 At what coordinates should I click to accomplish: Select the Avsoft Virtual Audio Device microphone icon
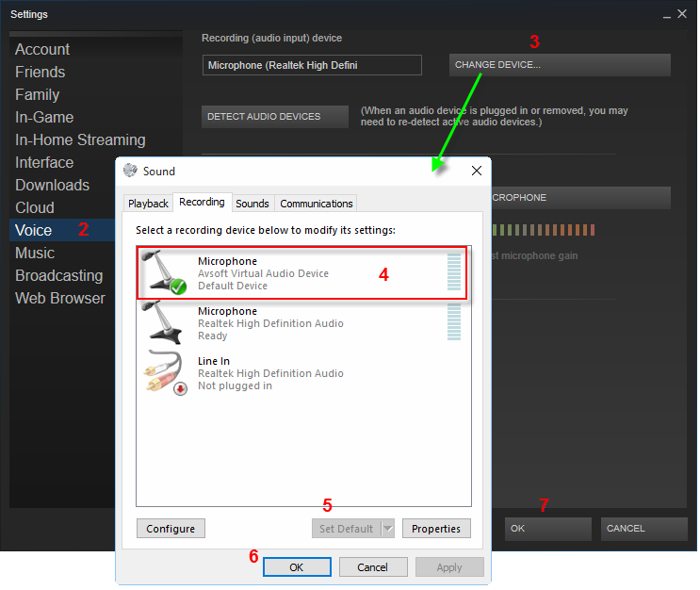(164, 272)
